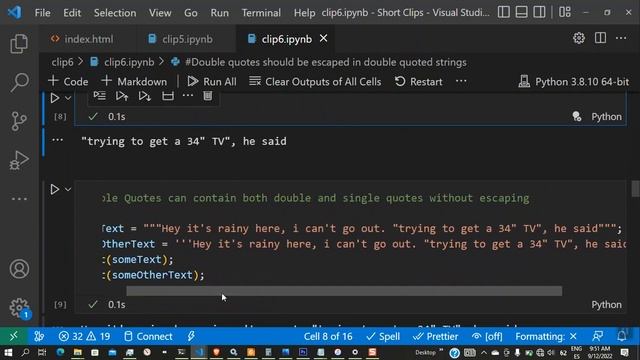Toggle Spell checker in status bar
This screenshot has width=640, height=360.
click(x=383, y=336)
